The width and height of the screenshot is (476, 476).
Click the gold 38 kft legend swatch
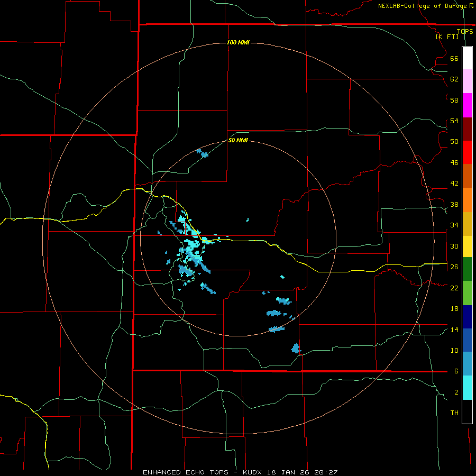[467, 224]
